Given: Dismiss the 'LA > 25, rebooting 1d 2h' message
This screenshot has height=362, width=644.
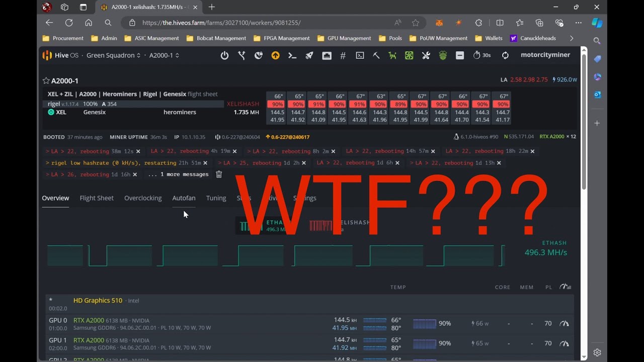Looking at the screenshot, I should point(303,163).
